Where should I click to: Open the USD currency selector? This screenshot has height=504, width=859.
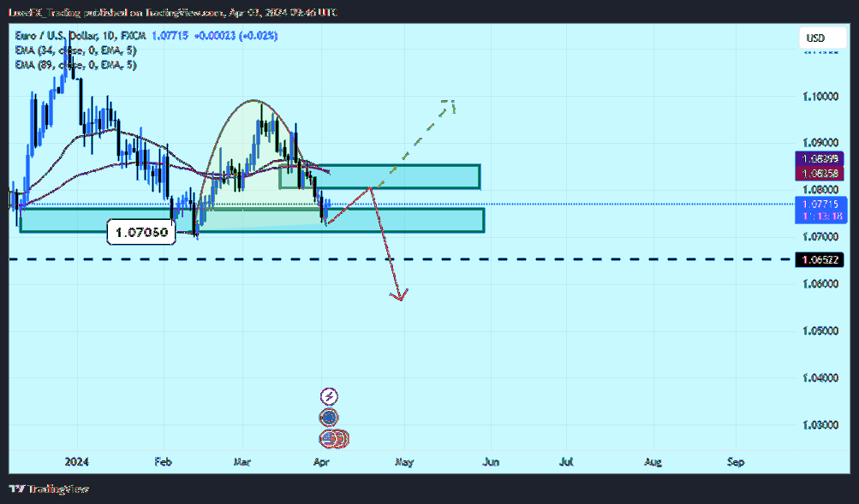(x=822, y=39)
